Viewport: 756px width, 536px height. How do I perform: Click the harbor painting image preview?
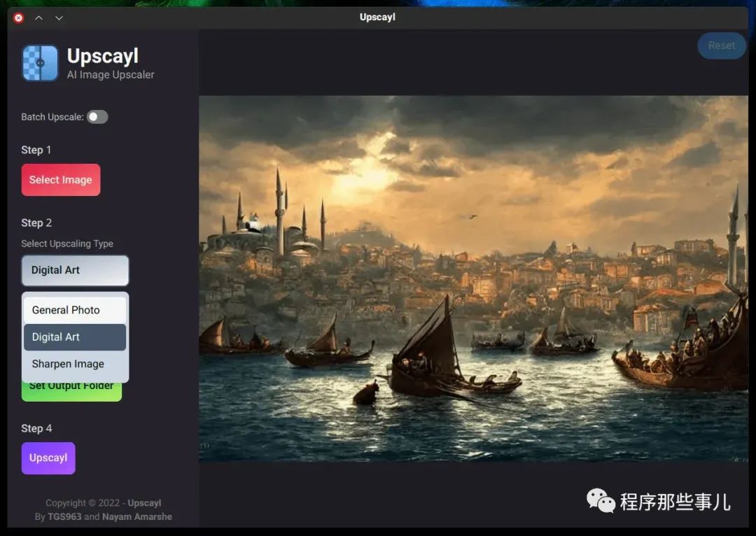click(x=473, y=278)
